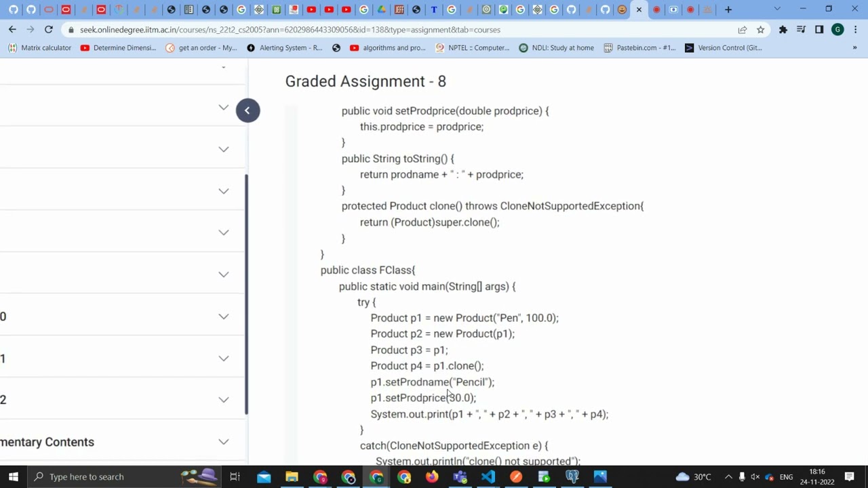
Task: Open a new tab with the plus button
Action: (728, 9)
